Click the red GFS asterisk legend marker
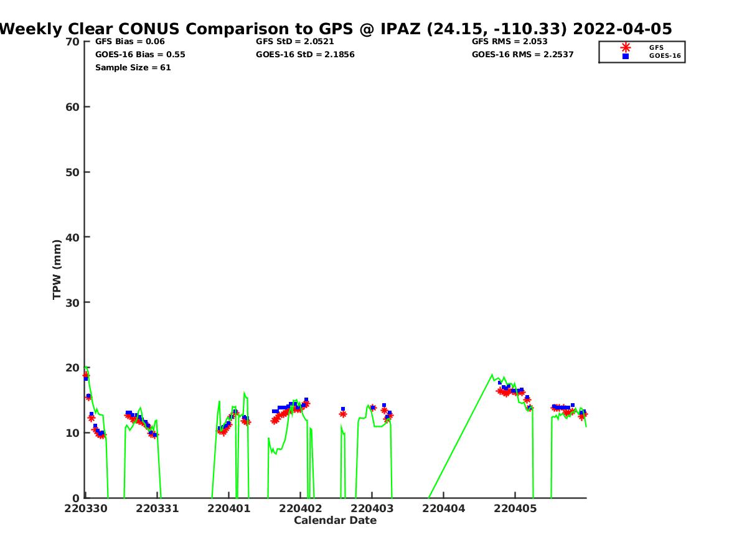The image size is (747, 560). [626, 47]
